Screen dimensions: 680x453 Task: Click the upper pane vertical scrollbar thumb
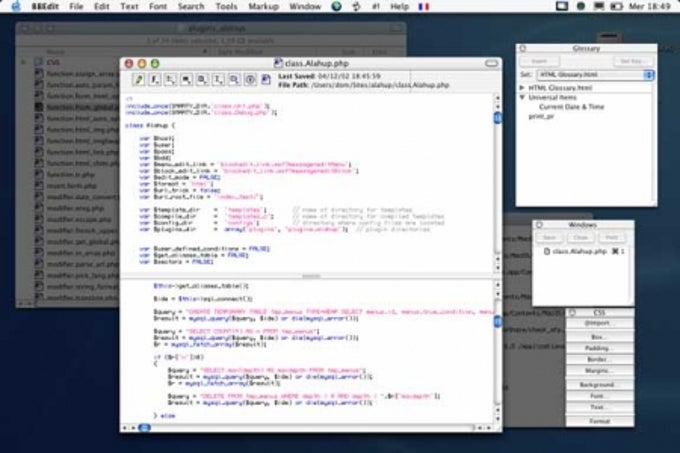[x=498, y=117]
